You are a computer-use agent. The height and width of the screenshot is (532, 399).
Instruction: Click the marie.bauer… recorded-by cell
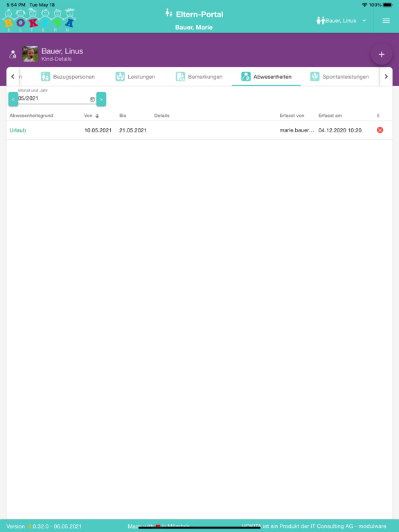297,130
